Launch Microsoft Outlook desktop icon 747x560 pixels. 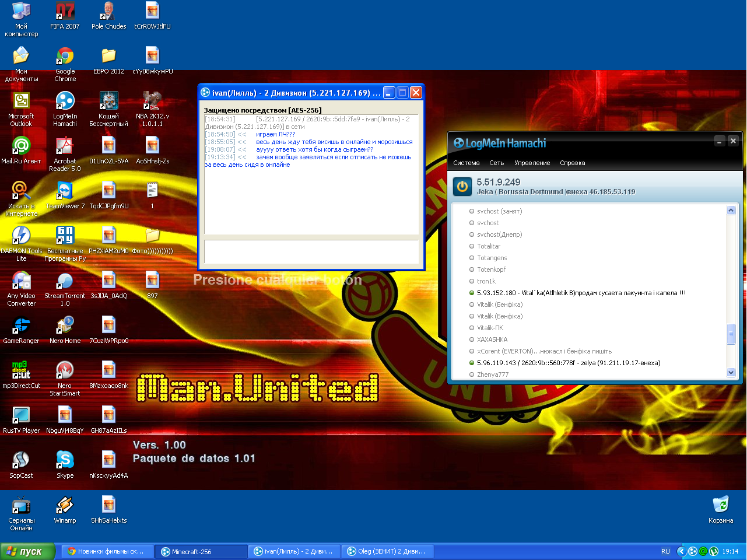(x=21, y=109)
